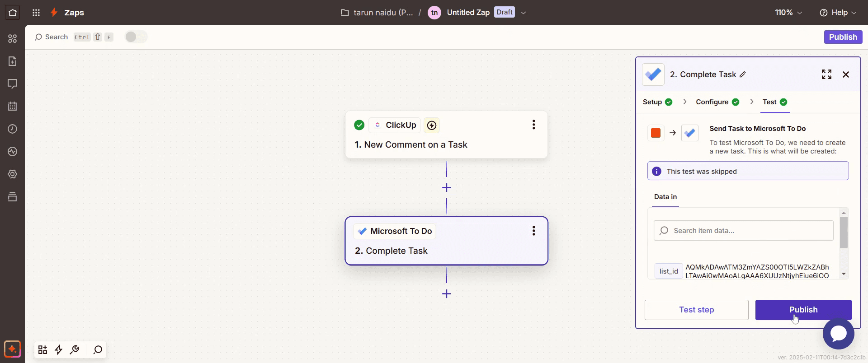Open the sidebar file import icon
Image resolution: width=868 pixels, height=363 pixels.
(13, 61)
